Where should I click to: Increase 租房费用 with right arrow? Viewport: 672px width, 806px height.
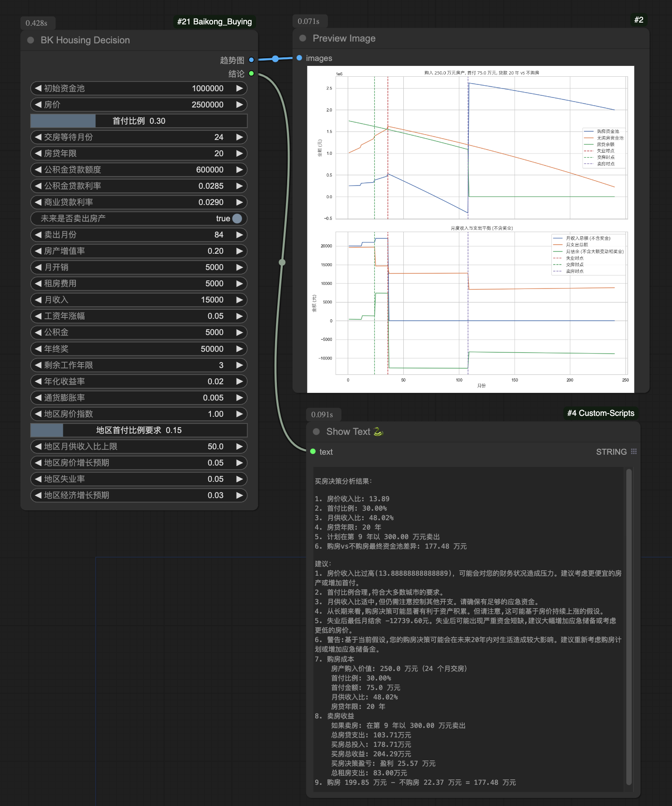point(240,284)
